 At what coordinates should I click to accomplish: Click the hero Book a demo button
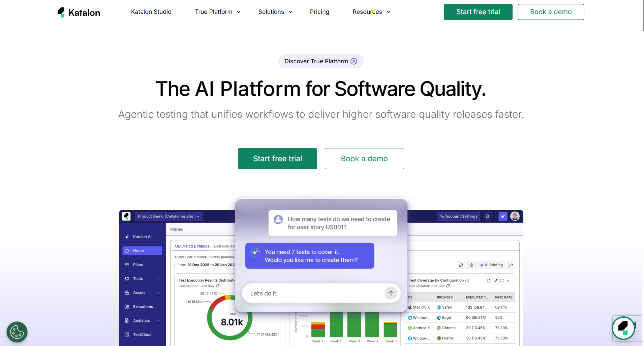[x=364, y=159]
